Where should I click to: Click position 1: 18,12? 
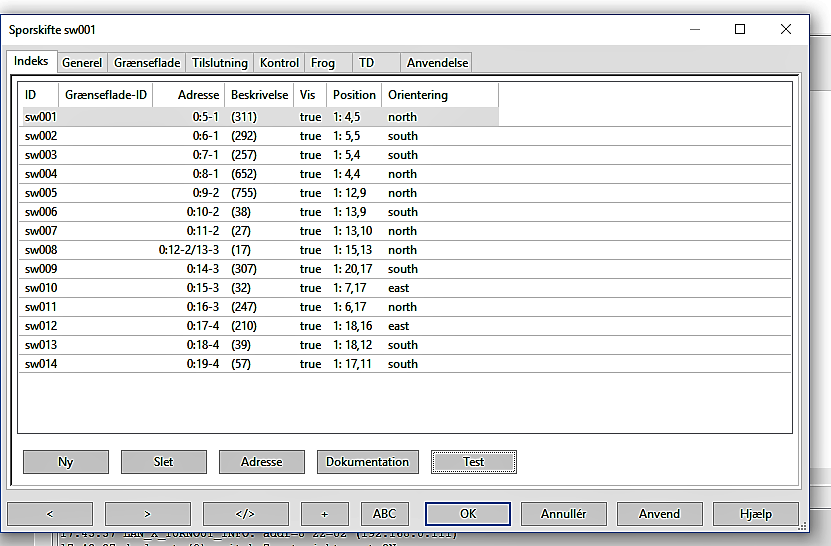coord(352,345)
